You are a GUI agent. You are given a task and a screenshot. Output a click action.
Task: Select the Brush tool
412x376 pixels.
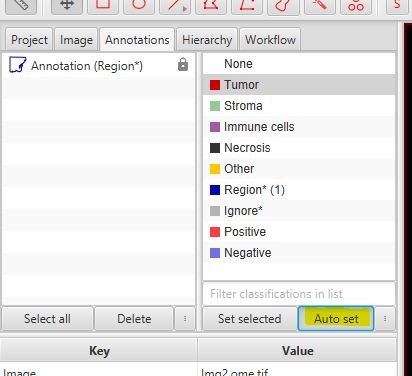(x=283, y=6)
